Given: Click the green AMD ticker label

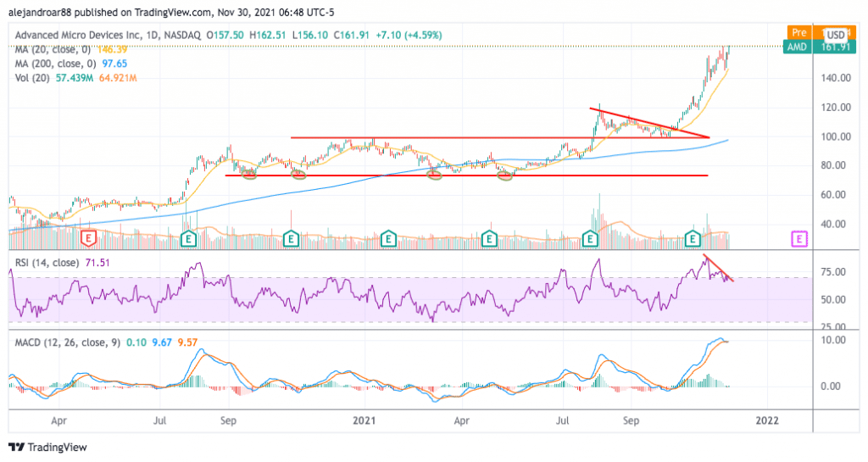Looking at the screenshot, I should point(797,47).
